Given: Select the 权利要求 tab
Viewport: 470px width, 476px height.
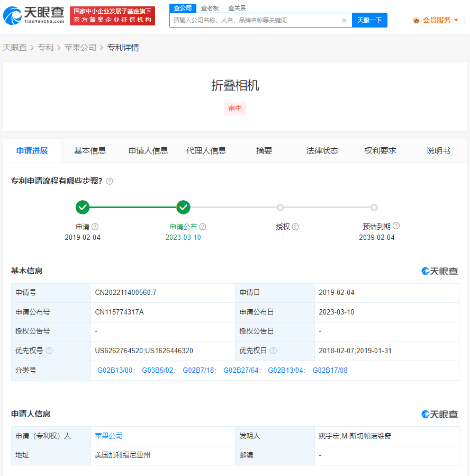Looking at the screenshot, I should (380, 151).
